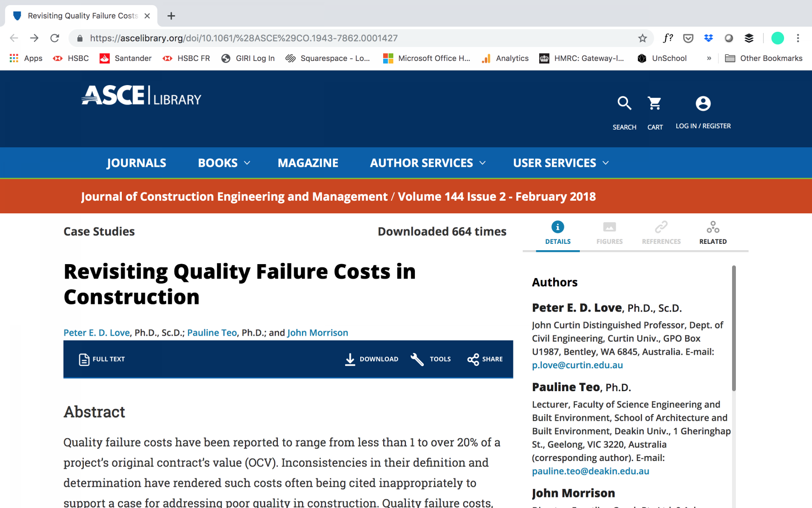
Task: Open Pauline Teo author link
Action: tap(212, 333)
